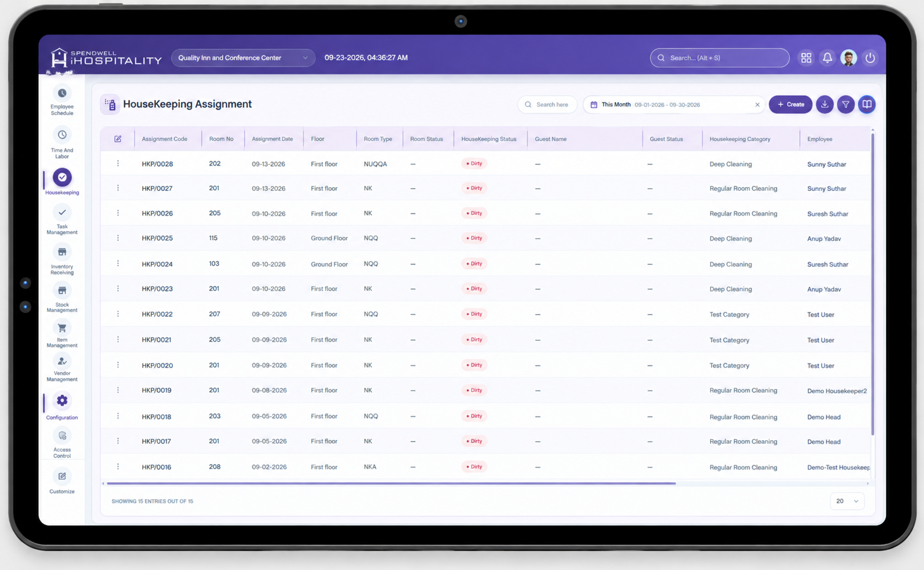Expand the Quality Inn property dropdown
This screenshot has width=924, height=570.
tap(243, 58)
